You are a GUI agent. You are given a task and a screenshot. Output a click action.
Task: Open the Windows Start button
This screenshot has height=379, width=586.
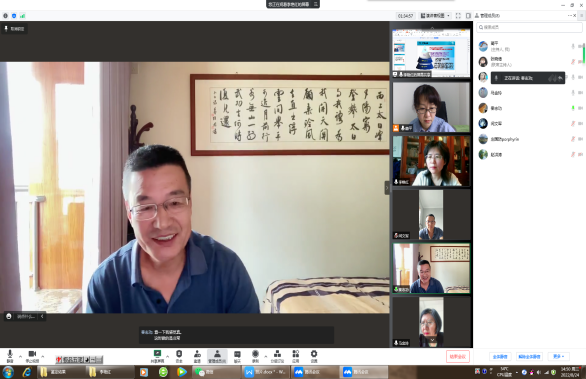point(8,372)
